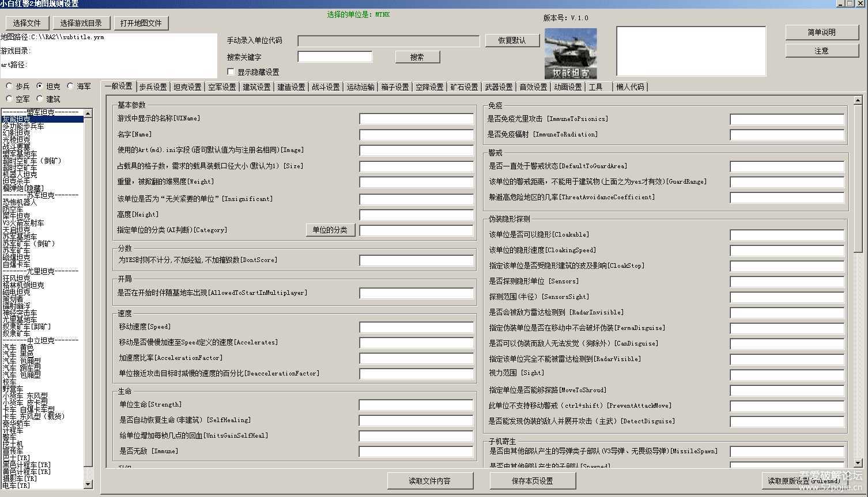Click the settings panel scroll-up arrow
Screen dimensions: 868x497
pyautogui.click(x=858, y=100)
